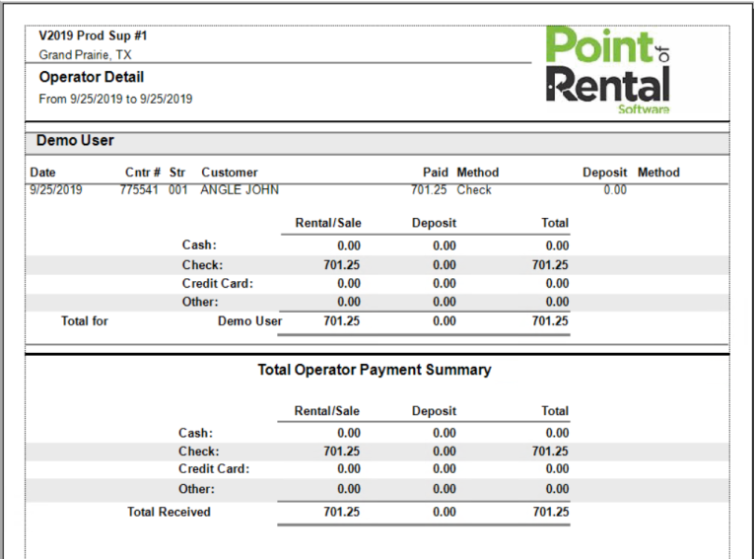756x559 pixels.
Task: Click the Date column header
Action: [42, 173]
